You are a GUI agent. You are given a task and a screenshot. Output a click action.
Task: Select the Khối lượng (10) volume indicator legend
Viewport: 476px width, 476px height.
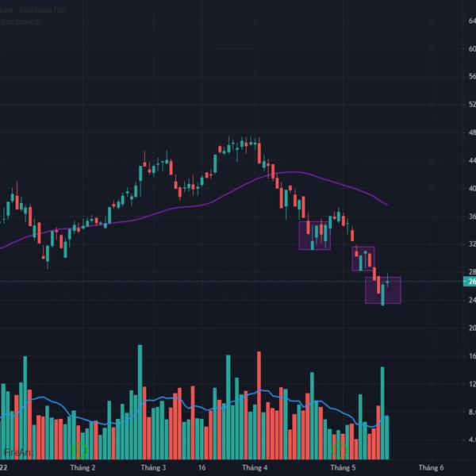[x=33, y=10]
